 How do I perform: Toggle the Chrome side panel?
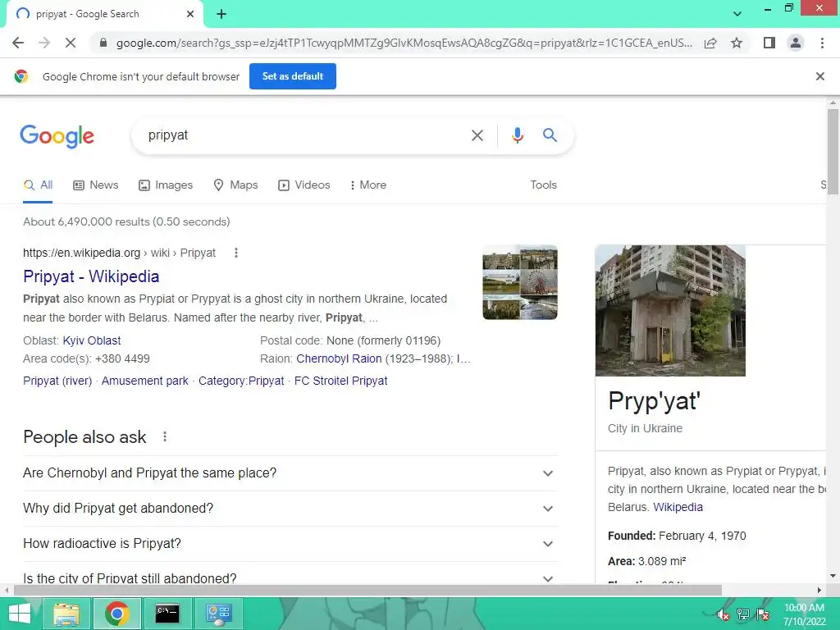point(769,43)
